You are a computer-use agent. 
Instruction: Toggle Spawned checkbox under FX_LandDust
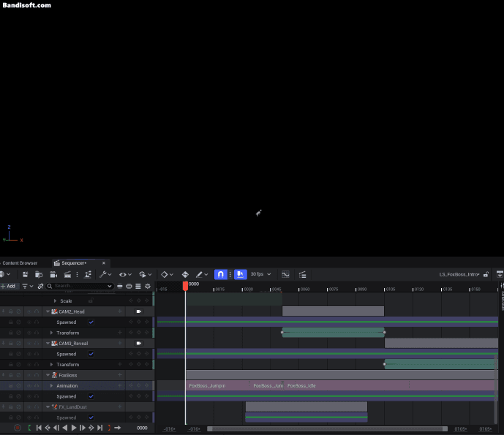[91, 417]
